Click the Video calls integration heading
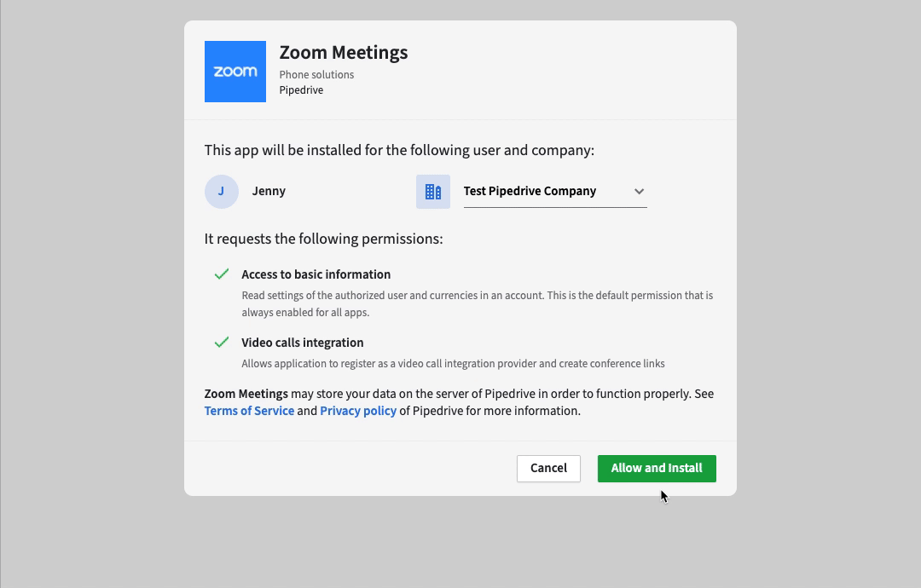This screenshot has width=921, height=588. (303, 342)
